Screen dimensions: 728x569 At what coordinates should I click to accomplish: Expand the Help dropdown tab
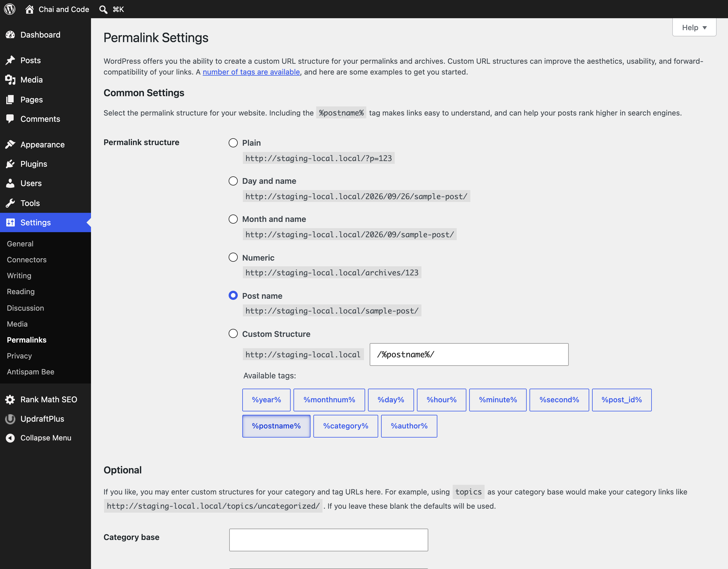[x=694, y=27]
